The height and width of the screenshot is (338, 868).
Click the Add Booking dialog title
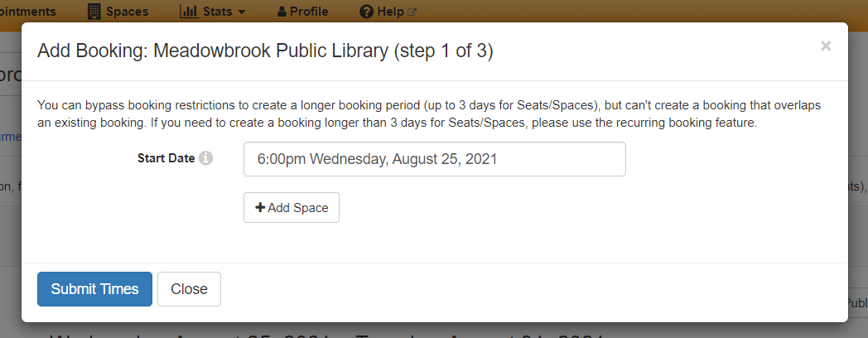[x=265, y=51]
